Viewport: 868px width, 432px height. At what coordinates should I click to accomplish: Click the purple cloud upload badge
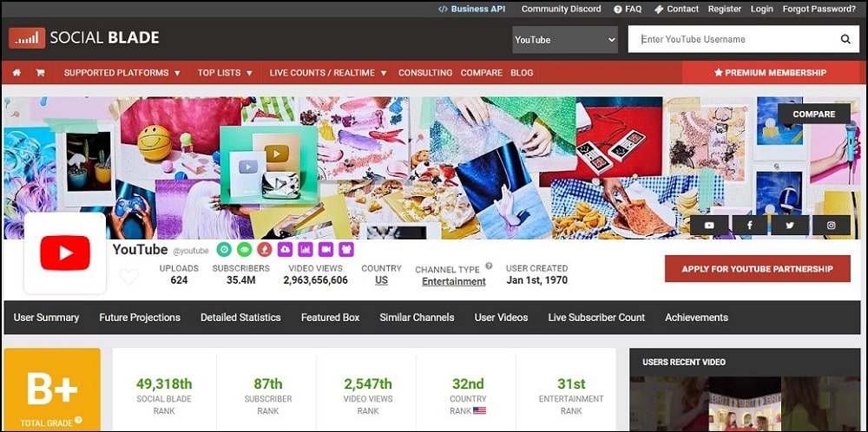click(x=285, y=250)
